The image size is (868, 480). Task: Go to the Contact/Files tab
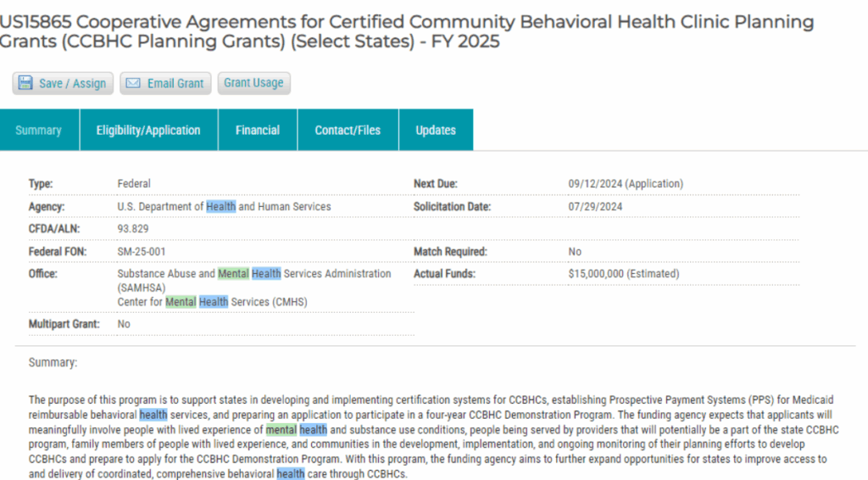point(348,131)
